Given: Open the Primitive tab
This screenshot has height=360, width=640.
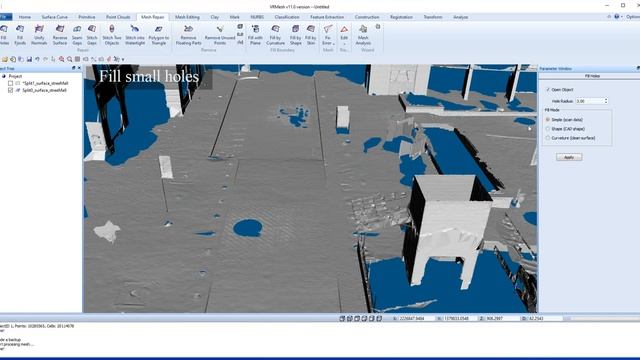Looking at the screenshot, I should click(87, 17).
